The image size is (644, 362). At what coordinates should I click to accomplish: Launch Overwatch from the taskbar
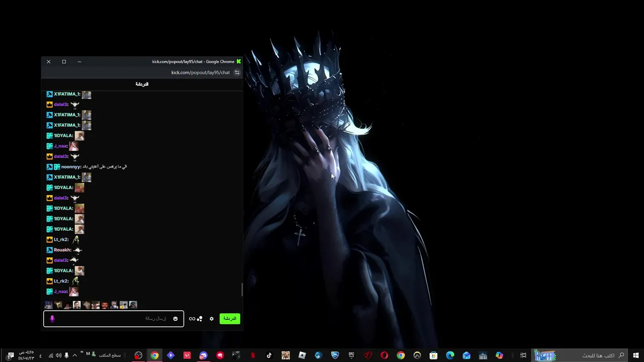click(x=417, y=355)
